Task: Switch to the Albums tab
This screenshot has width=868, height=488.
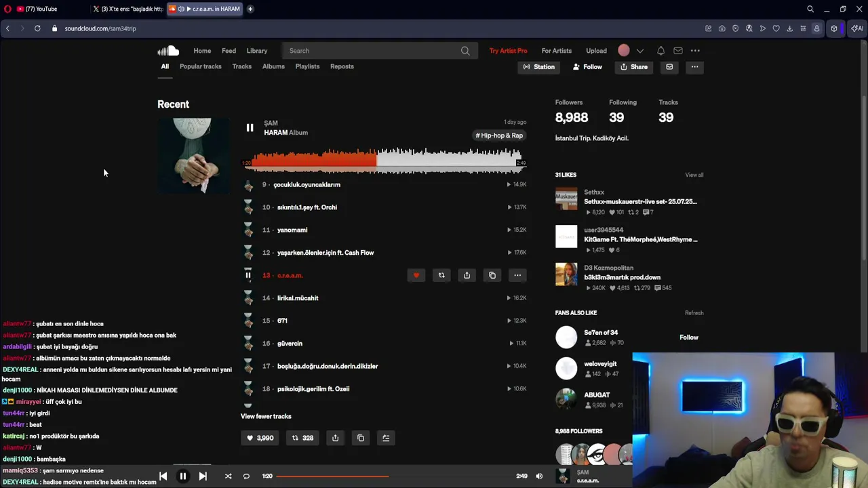Action: coord(273,66)
